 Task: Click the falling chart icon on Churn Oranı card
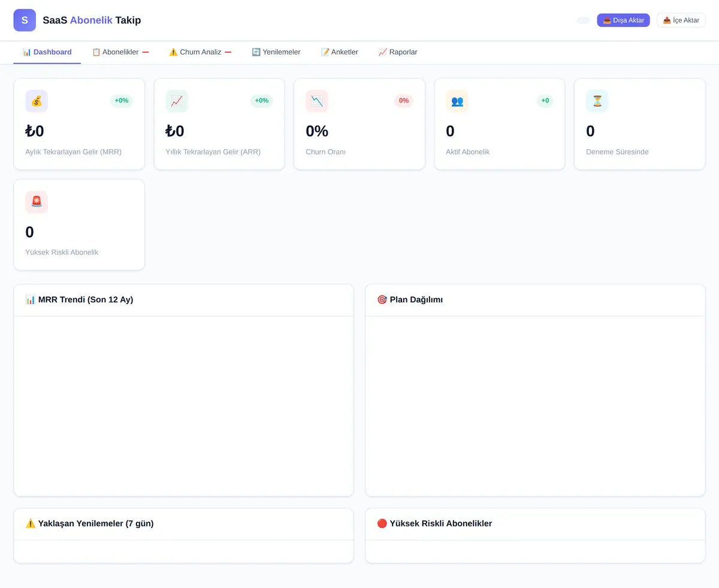(x=317, y=101)
